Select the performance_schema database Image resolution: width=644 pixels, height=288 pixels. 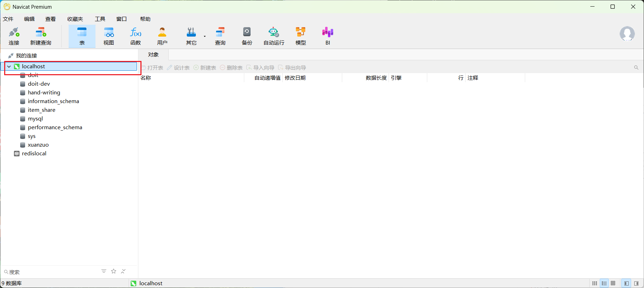(x=55, y=127)
